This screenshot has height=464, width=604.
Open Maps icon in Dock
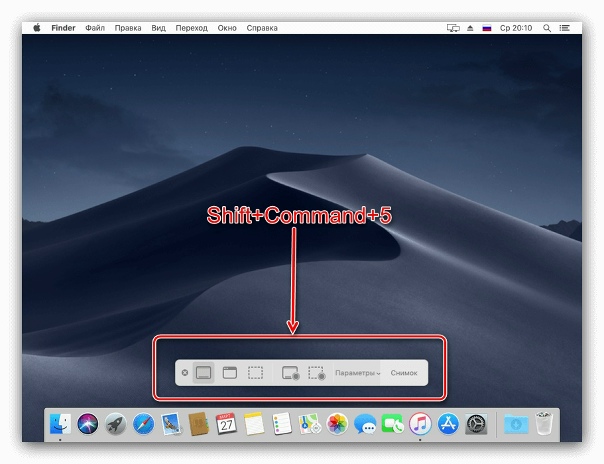pos(310,424)
